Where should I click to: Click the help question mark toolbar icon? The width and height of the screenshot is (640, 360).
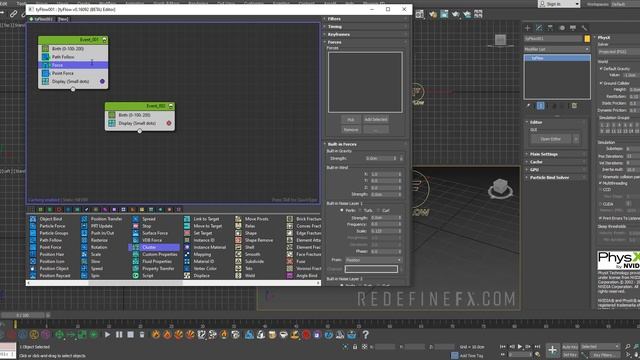366,335
